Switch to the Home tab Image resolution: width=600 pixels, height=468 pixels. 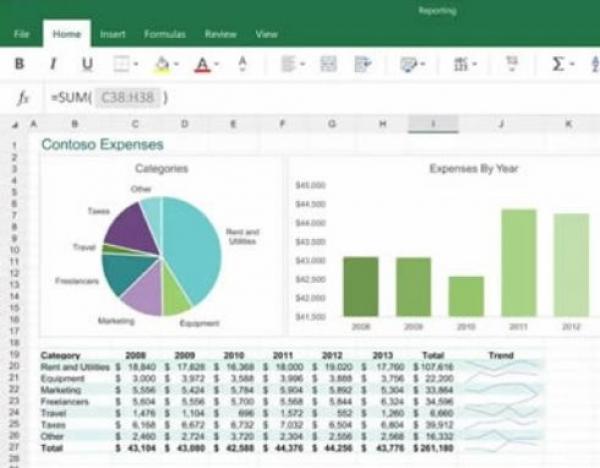tap(67, 34)
